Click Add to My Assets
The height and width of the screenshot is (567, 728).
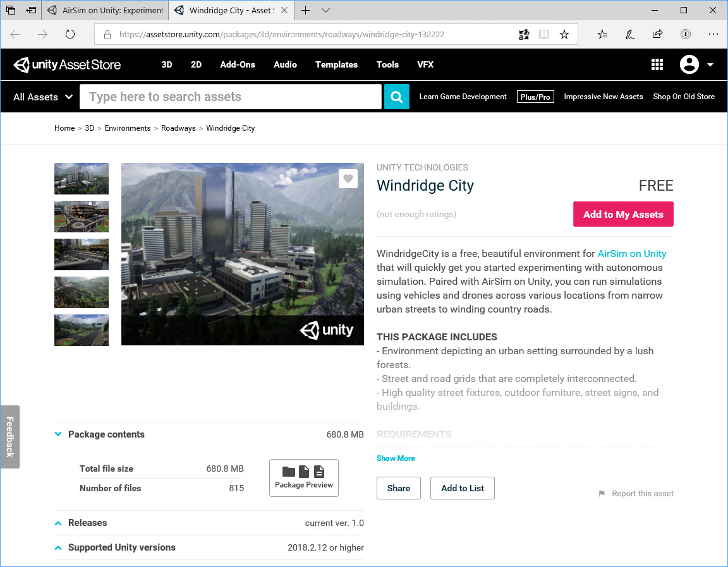(x=623, y=214)
